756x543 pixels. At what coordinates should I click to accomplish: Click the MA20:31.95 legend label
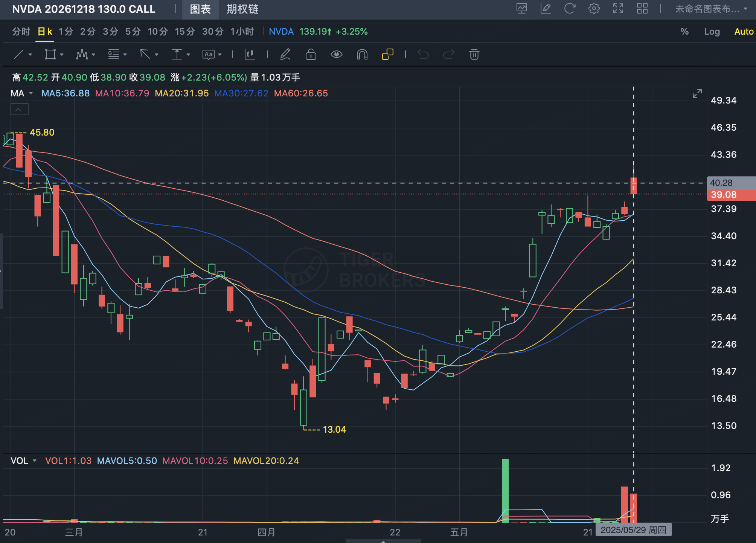(182, 93)
